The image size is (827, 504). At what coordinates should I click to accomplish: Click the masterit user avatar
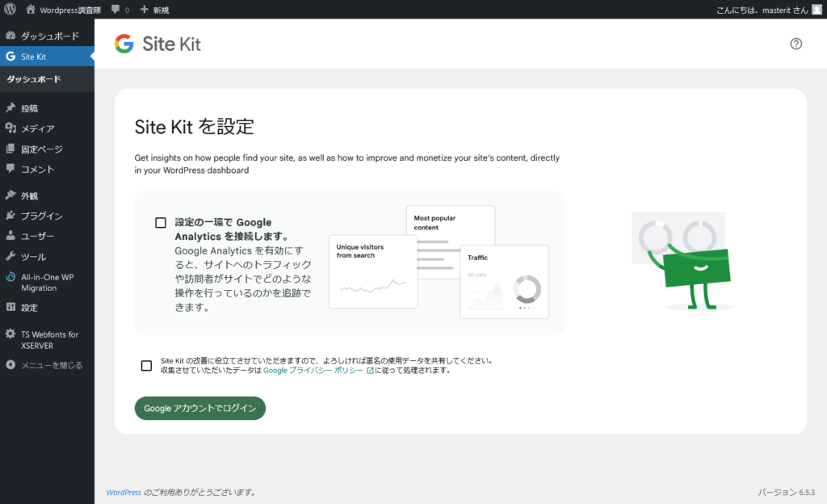814,10
